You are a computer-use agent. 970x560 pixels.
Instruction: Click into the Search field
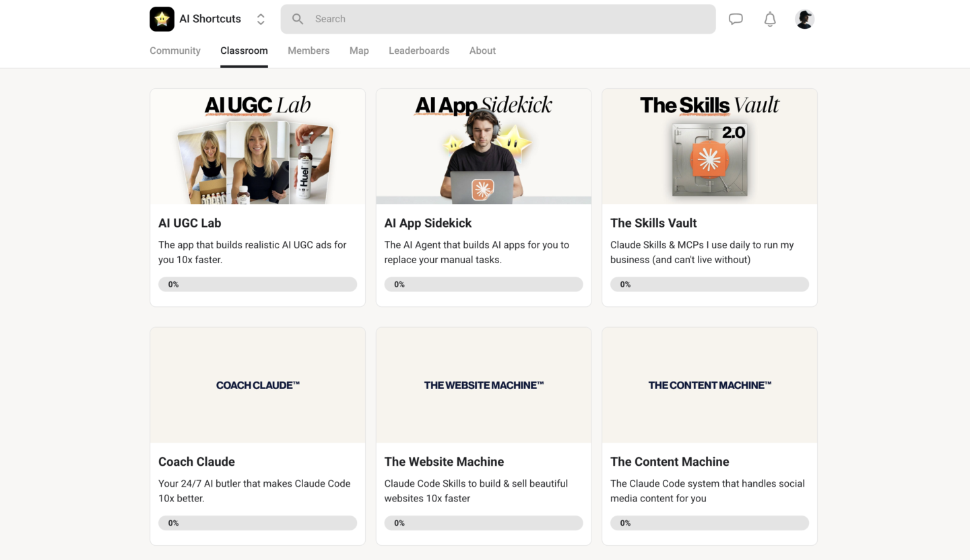pyautogui.click(x=498, y=19)
